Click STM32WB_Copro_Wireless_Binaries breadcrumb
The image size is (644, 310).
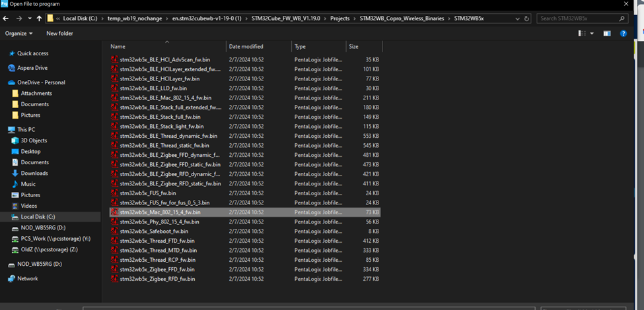point(402,18)
